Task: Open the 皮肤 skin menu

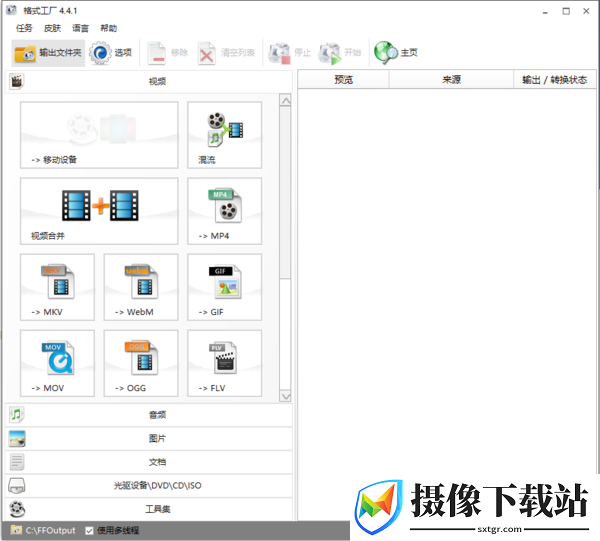Action: pos(52,28)
